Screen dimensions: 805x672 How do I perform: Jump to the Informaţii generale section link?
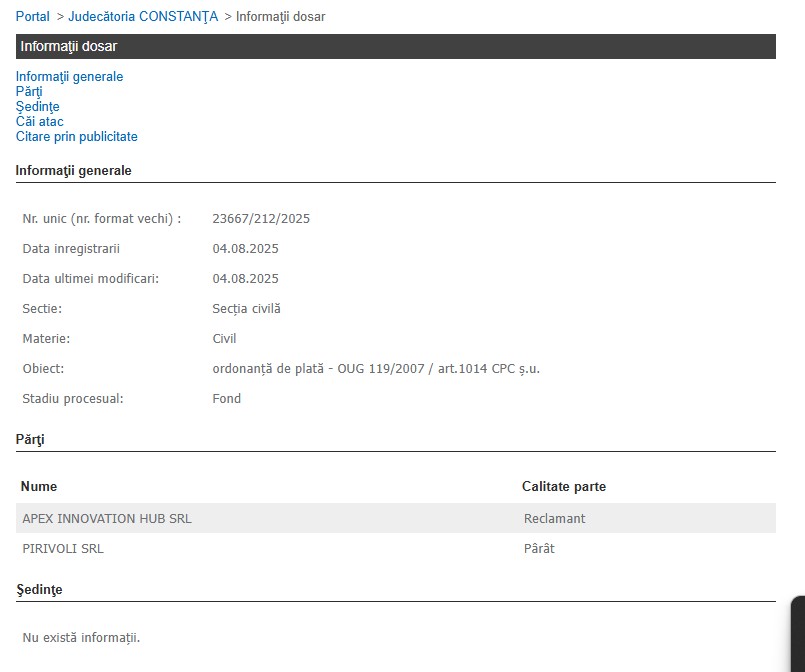(x=69, y=76)
